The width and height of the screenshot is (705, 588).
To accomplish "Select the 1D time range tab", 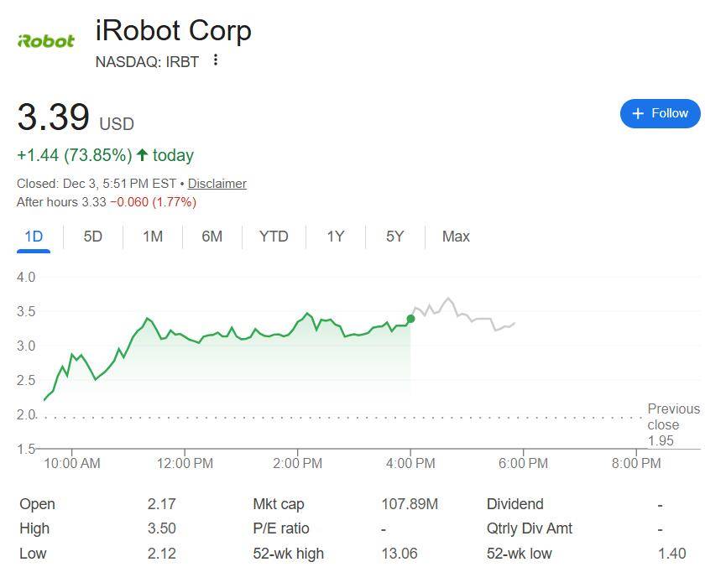I will tap(33, 237).
